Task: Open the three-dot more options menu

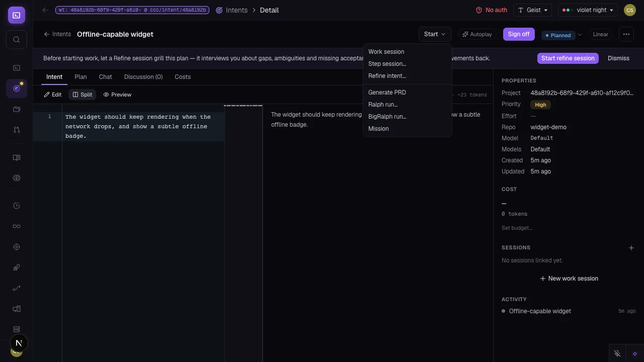Action: (x=626, y=34)
